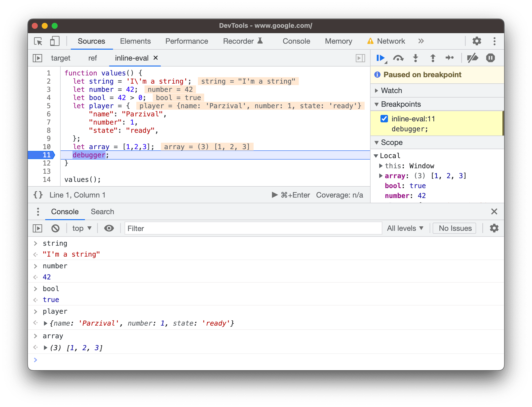Screen dimensions: 532x407
Task: Toggle the console log blocking icon
Action: tap(56, 228)
